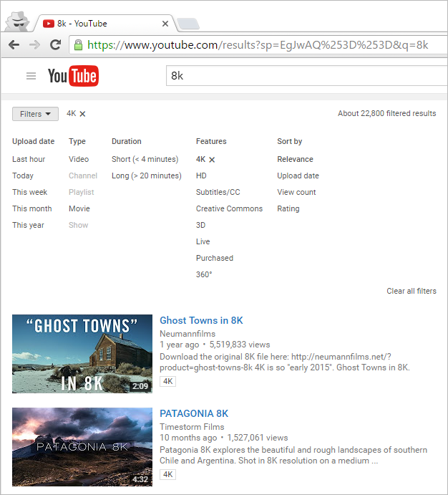Filter by Last hour
Viewport: 448px width, 495px height.
click(x=29, y=159)
